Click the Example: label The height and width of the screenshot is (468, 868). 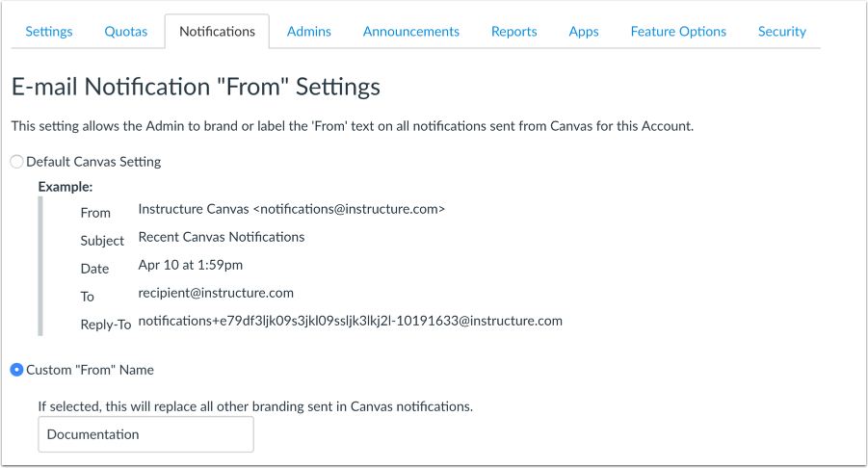(x=66, y=187)
